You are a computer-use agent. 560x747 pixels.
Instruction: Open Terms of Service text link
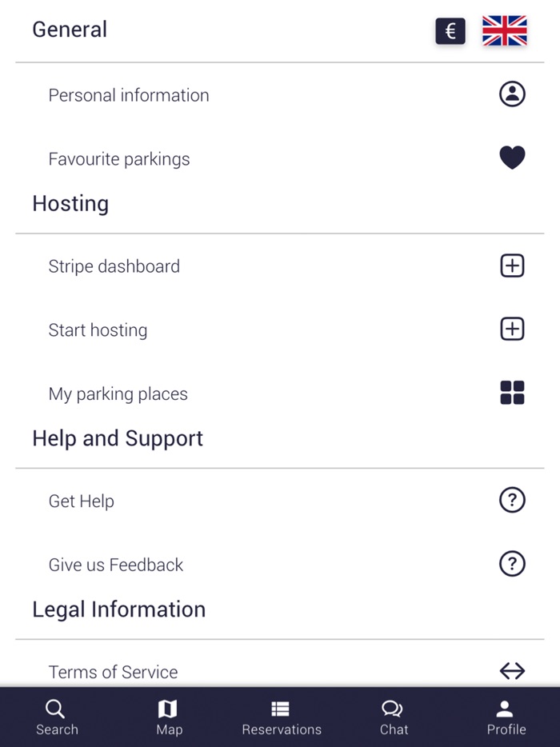pyautogui.click(x=113, y=672)
